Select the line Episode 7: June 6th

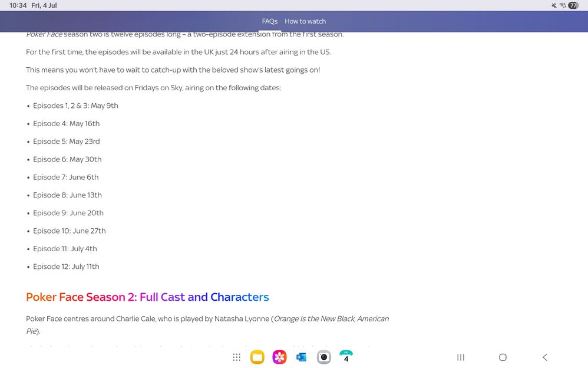[x=65, y=178]
